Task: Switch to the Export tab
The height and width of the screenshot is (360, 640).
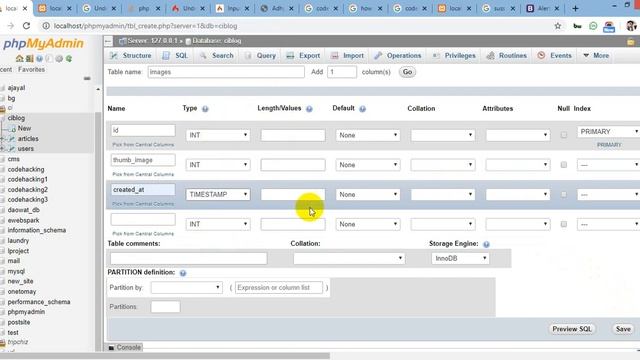Action: click(303, 56)
